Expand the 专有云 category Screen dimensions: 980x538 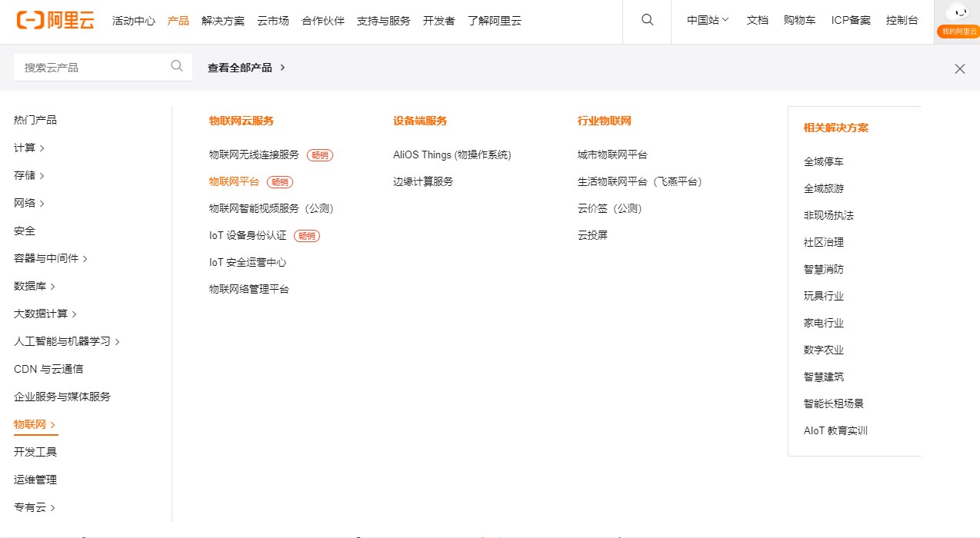(35, 507)
